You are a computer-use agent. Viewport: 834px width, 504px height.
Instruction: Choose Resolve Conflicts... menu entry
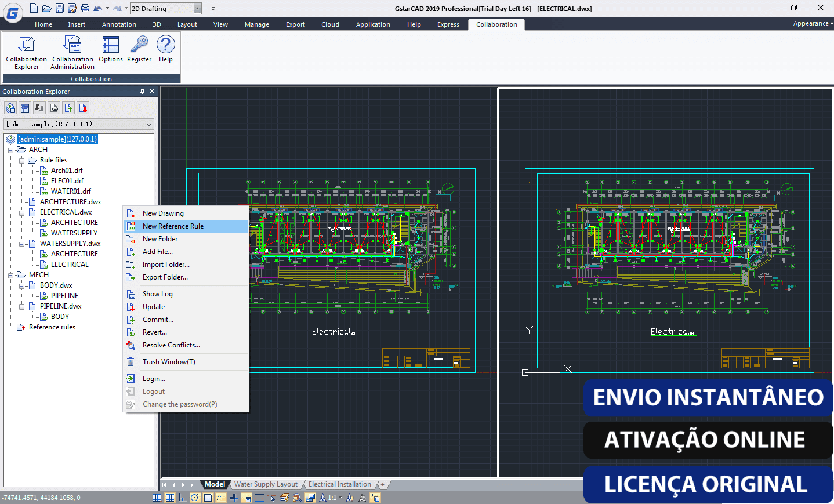click(186, 345)
